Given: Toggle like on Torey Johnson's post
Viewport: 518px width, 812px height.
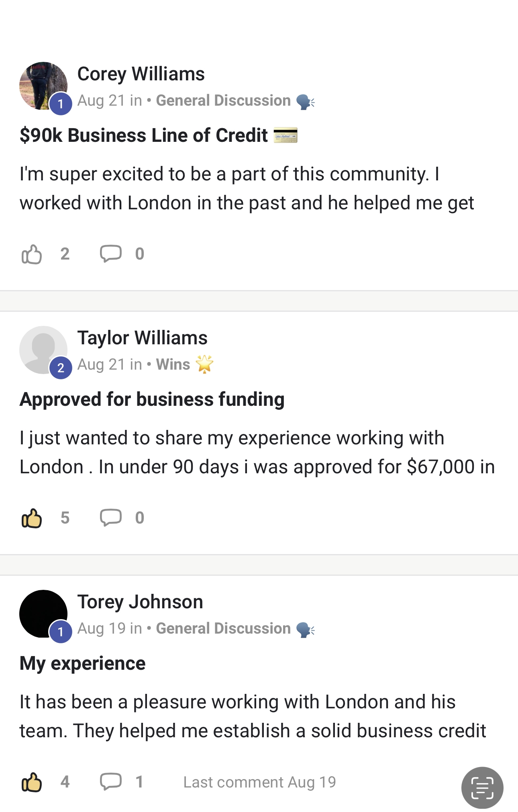Looking at the screenshot, I should click(x=31, y=782).
